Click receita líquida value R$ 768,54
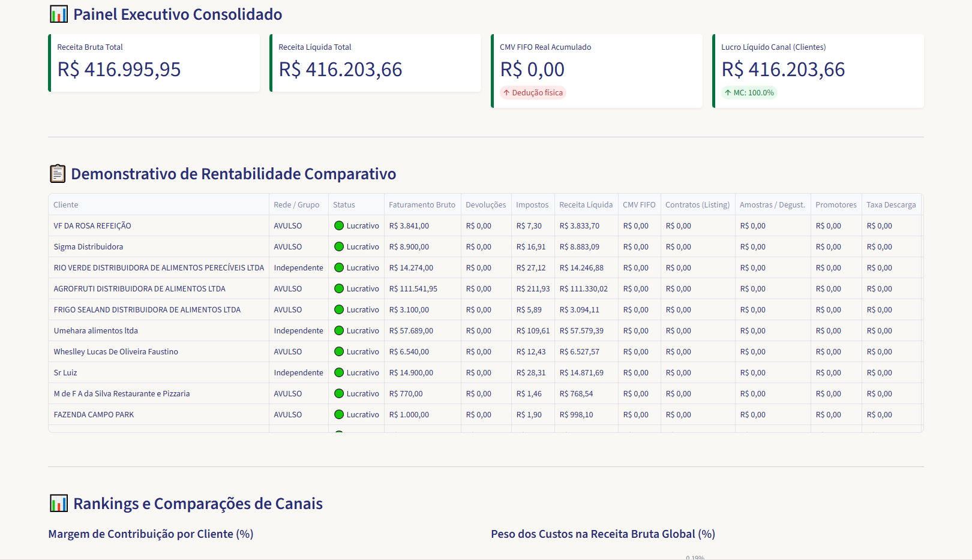 click(x=576, y=393)
